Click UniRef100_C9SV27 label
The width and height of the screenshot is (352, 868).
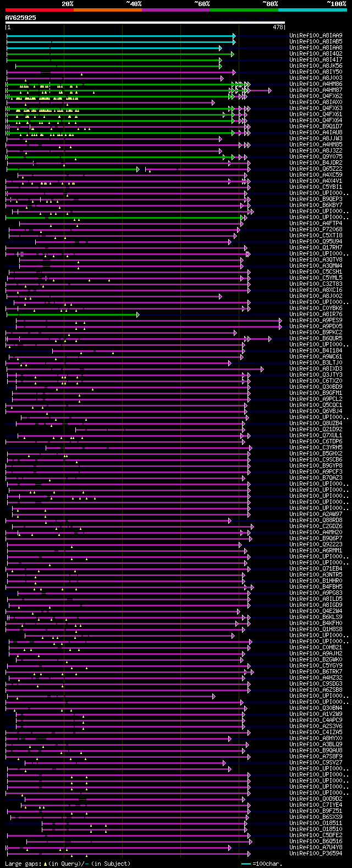pyautogui.click(x=316, y=762)
